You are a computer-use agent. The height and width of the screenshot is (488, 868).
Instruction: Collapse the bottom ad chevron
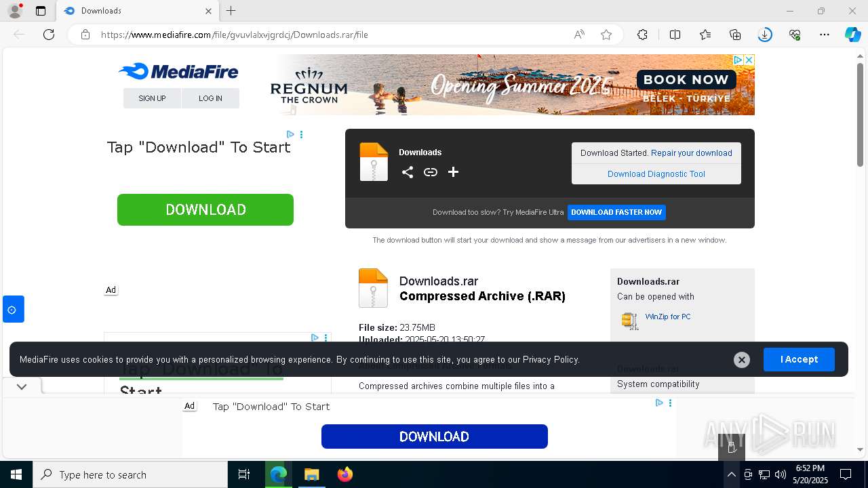22,387
